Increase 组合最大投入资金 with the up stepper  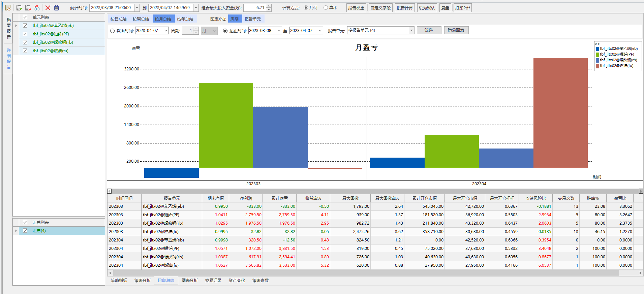click(x=269, y=6)
